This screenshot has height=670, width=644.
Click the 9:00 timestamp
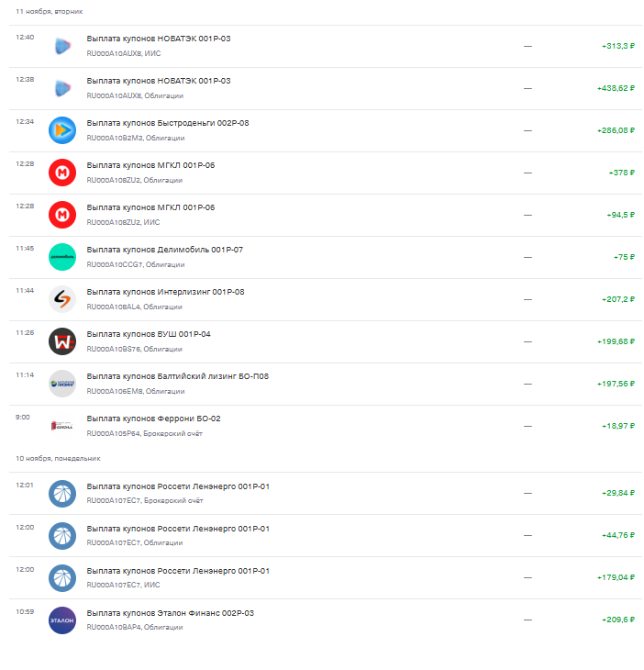coord(23,417)
